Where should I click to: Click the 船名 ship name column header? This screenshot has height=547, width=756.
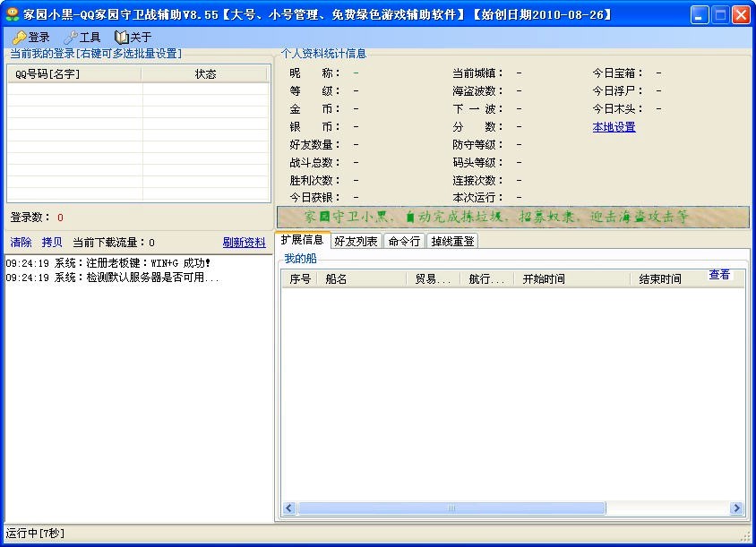[x=358, y=278]
